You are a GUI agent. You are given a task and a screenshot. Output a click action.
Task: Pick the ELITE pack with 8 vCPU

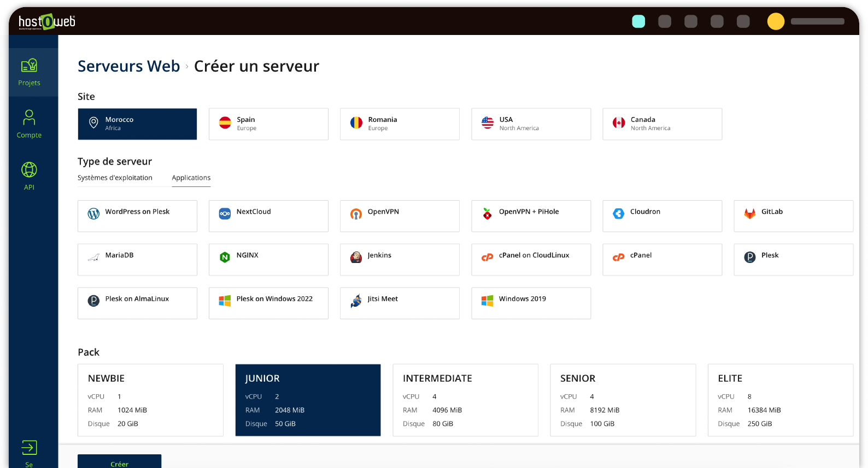[x=780, y=400]
